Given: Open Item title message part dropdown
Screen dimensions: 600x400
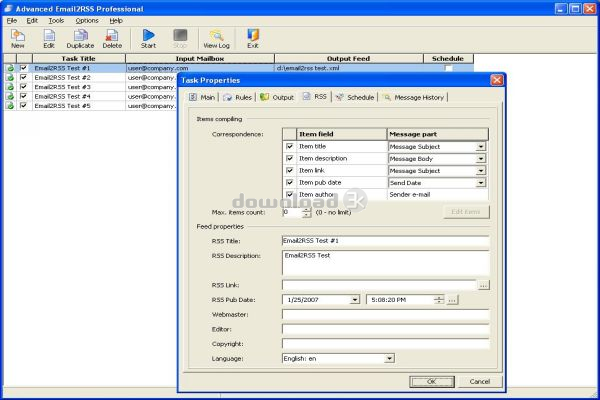Looking at the screenshot, I should (x=481, y=147).
